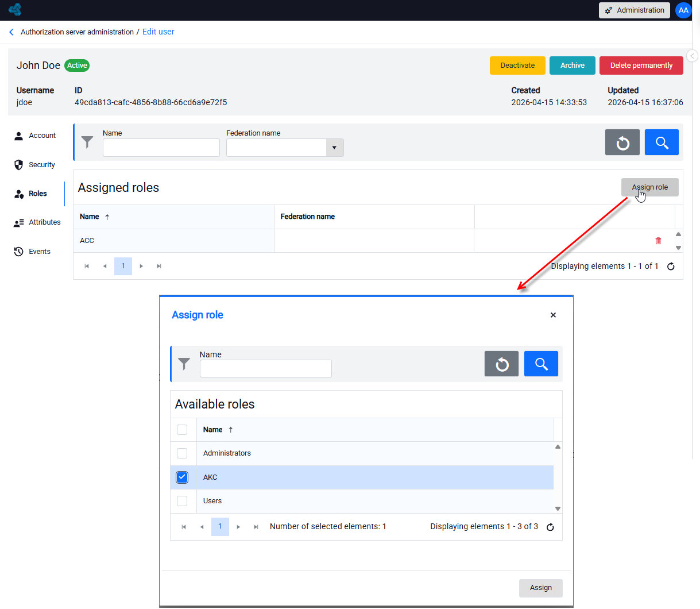The image size is (700, 609).
Task: Open the Federation name dropdown
Action: coord(335,148)
